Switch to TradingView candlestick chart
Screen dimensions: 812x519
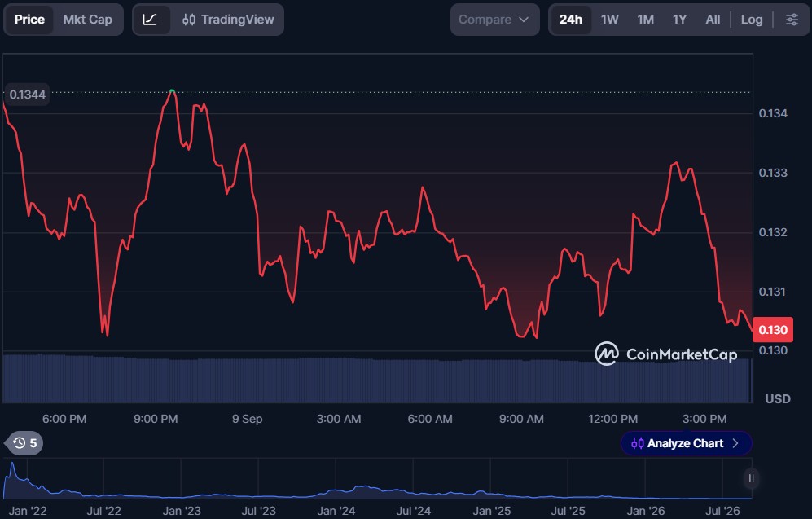228,20
